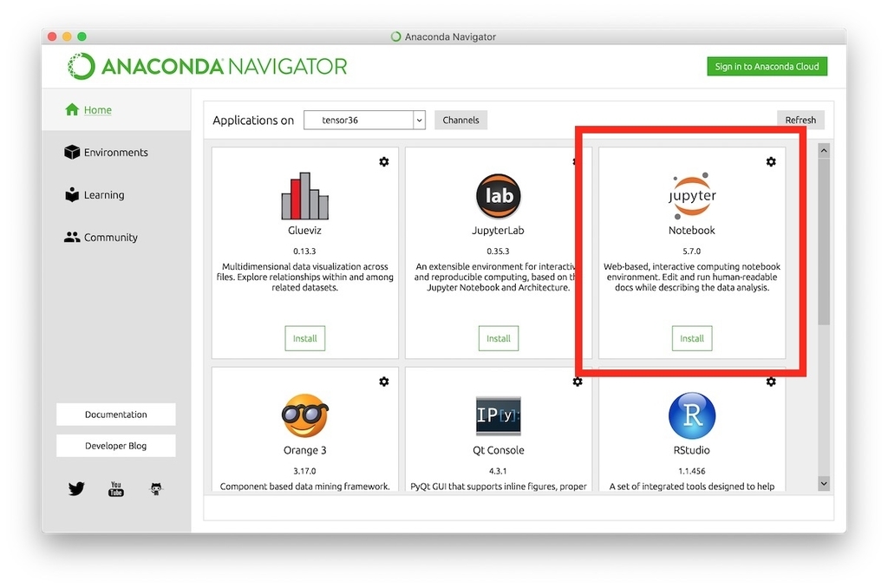Click the RStudio version 1.1.456

[691, 471]
